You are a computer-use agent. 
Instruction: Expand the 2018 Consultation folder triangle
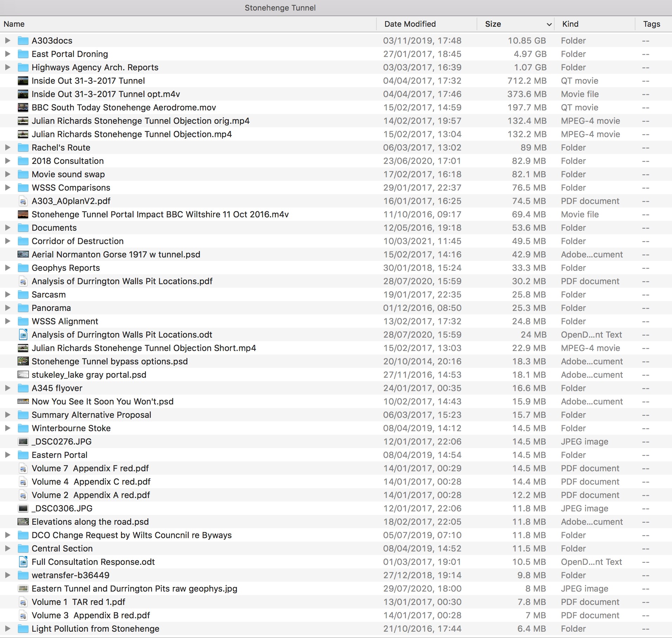(7, 161)
